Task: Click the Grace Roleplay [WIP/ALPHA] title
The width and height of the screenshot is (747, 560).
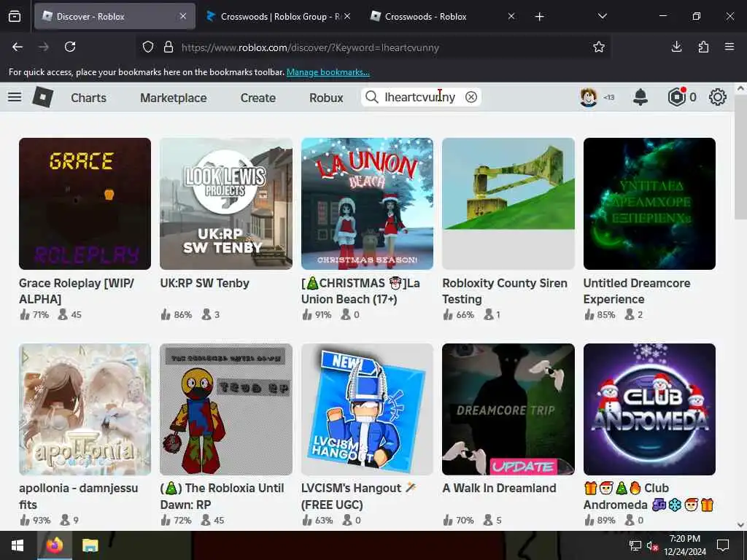Action: [77, 291]
